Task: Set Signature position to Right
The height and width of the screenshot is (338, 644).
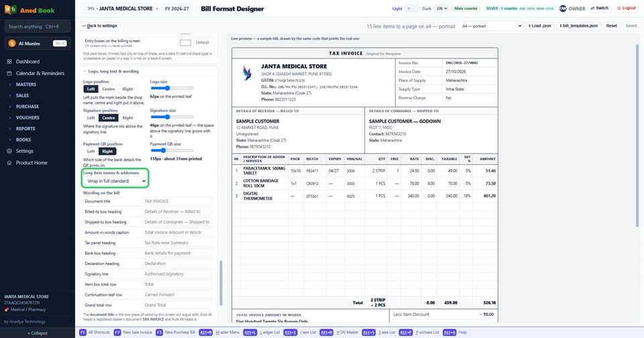Action: click(x=127, y=118)
